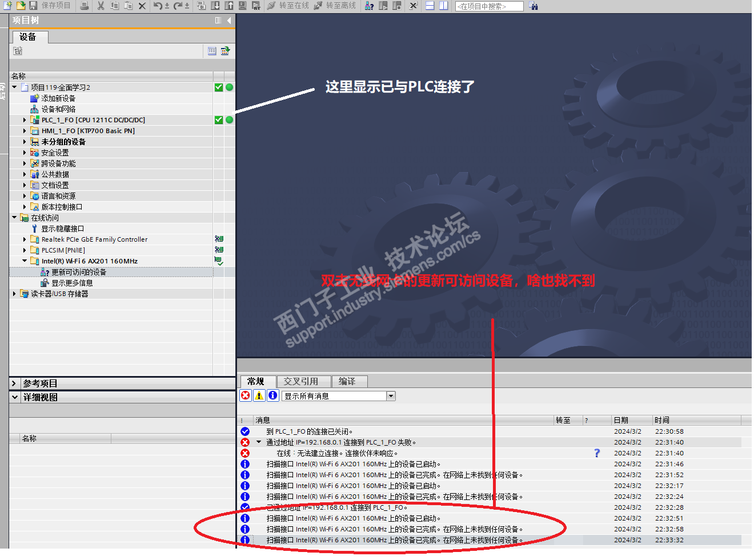
Task: Click the blue question mark help icon
Action: point(597,453)
